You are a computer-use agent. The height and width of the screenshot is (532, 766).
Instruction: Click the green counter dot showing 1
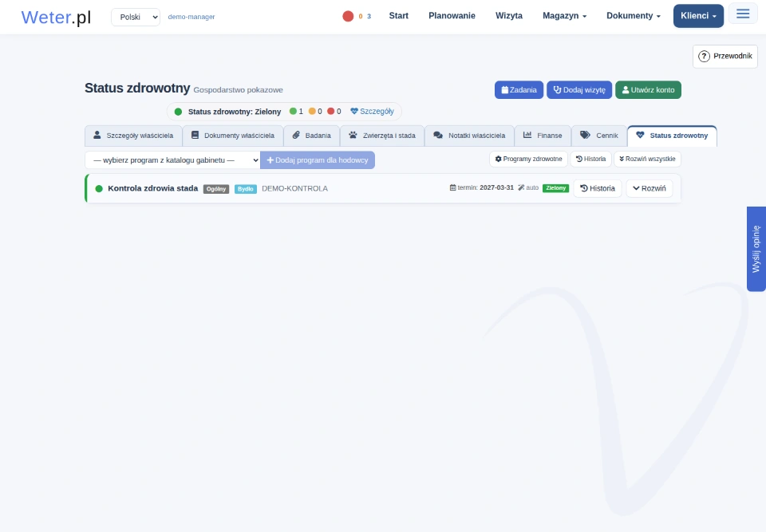point(293,112)
